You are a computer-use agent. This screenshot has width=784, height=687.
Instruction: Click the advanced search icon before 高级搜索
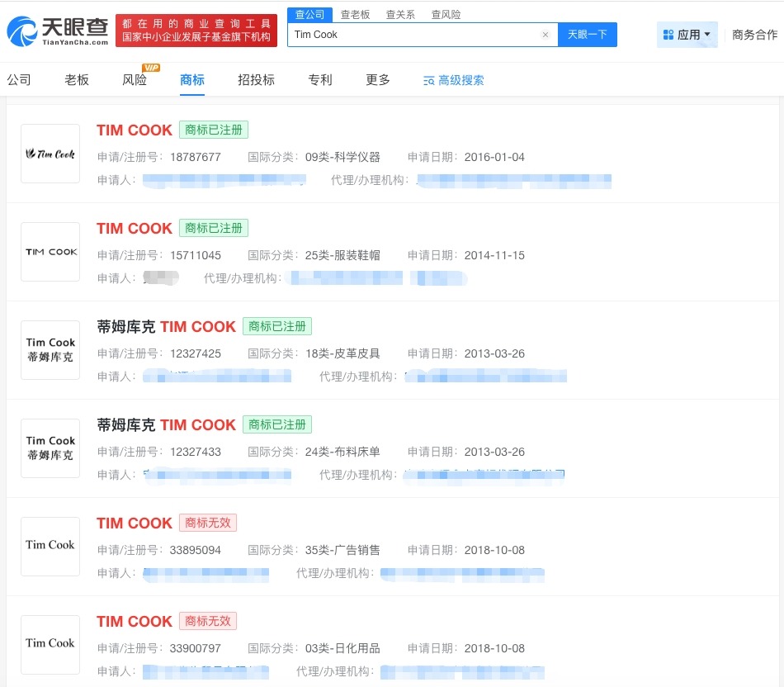coord(428,81)
